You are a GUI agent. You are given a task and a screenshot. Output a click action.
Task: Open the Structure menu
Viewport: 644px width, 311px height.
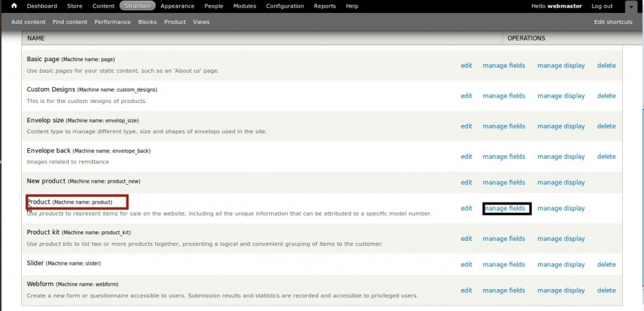137,6
